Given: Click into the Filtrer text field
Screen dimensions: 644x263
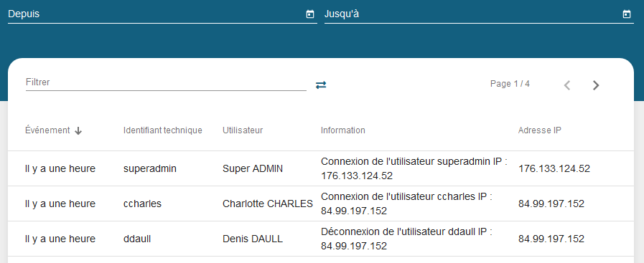Looking at the screenshot, I should [x=166, y=82].
